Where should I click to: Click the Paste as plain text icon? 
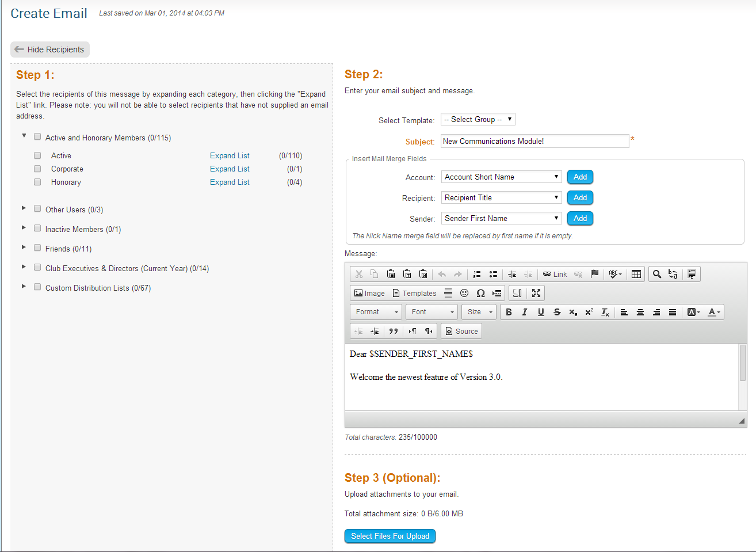pos(407,274)
